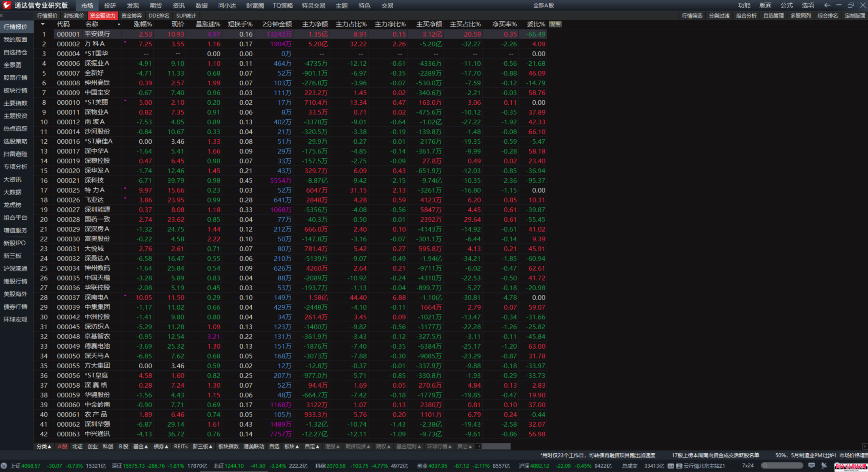
Task: Select the REITs bottom tab
Action: coord(181,447)
